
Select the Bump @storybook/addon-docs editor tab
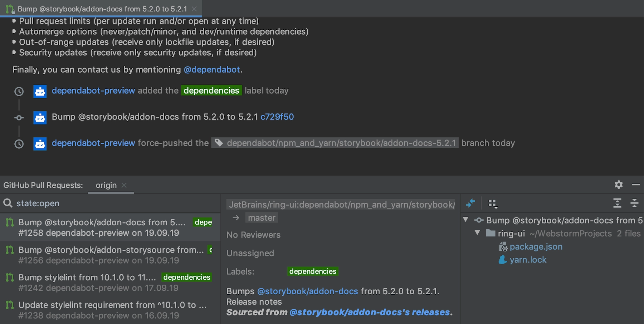pyautogui.click(x=101, y=9)
